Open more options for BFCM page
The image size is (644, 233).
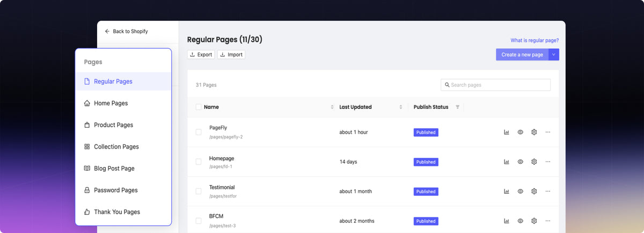coord(547,221)
